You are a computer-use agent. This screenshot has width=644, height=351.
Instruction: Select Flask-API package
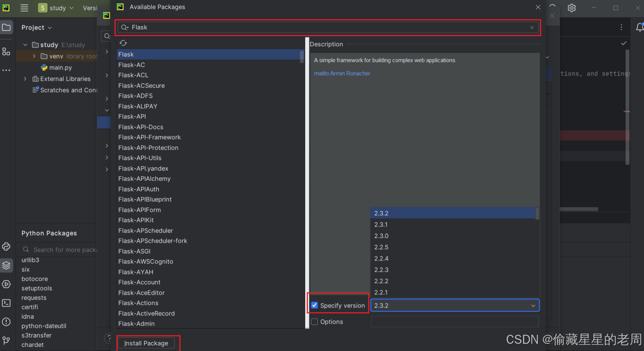pos(208,117)
